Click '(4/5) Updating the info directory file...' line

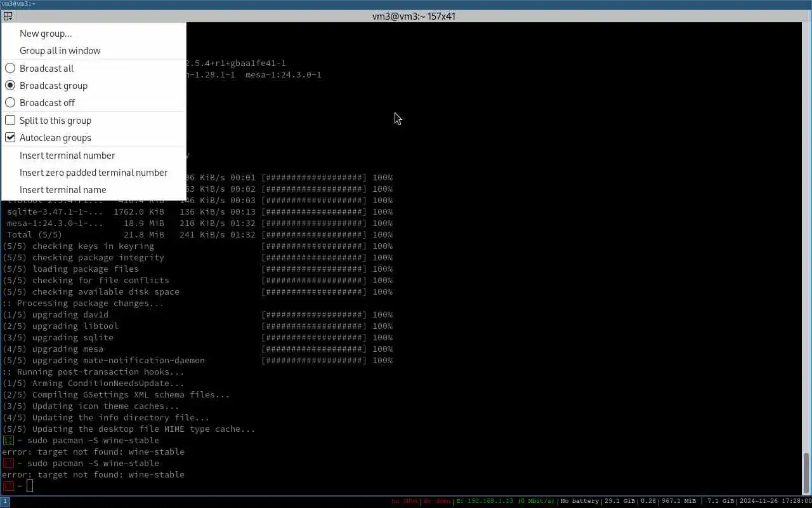[x=106, y=418]
